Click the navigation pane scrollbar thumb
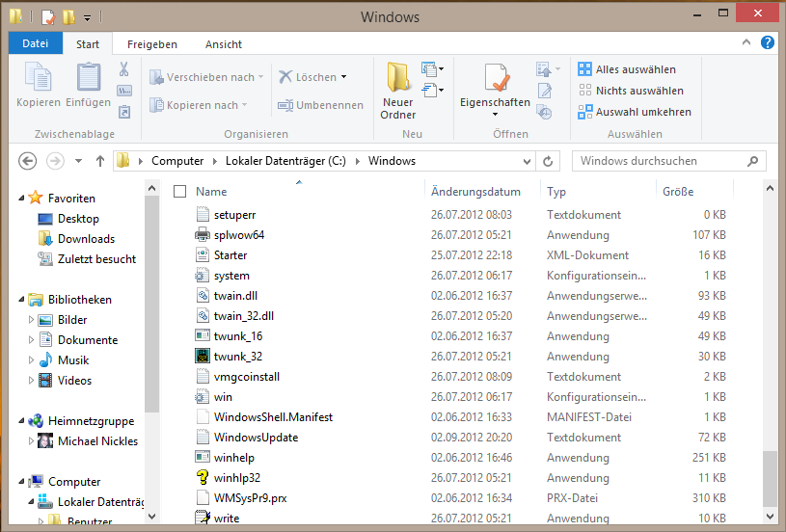This screenshot has height=532, width=786. [151, 305]
